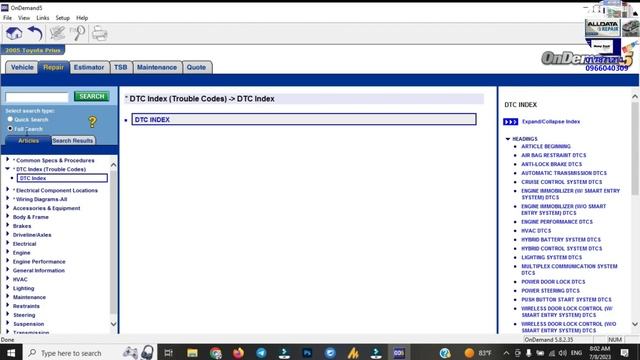Viewport: 640px width, 360px height.
Task: Click the taskbar help question mark globe icon
Action: pos(445,353)
